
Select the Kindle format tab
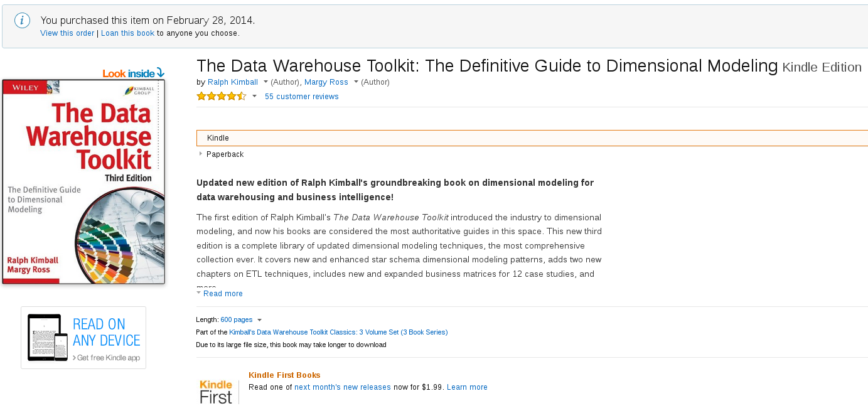point(532,138)
